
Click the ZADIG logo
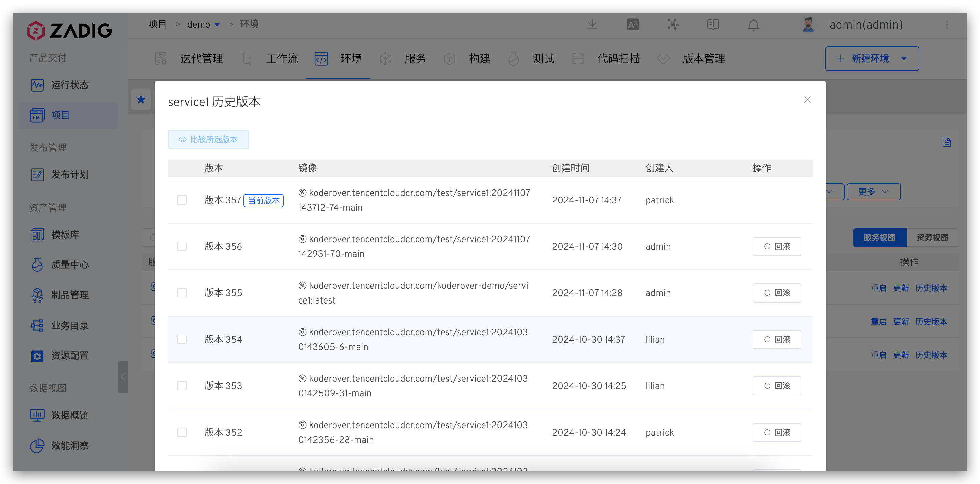[x=69, y=30]
